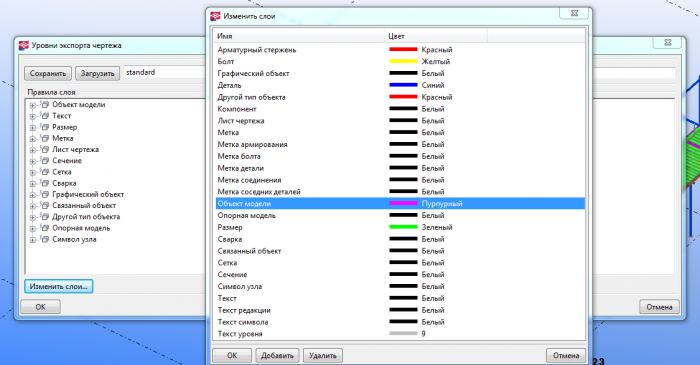Click layer icon next to Другой тип объекта
The width and height of the screenshot is (700, 365).
(44, 216)
